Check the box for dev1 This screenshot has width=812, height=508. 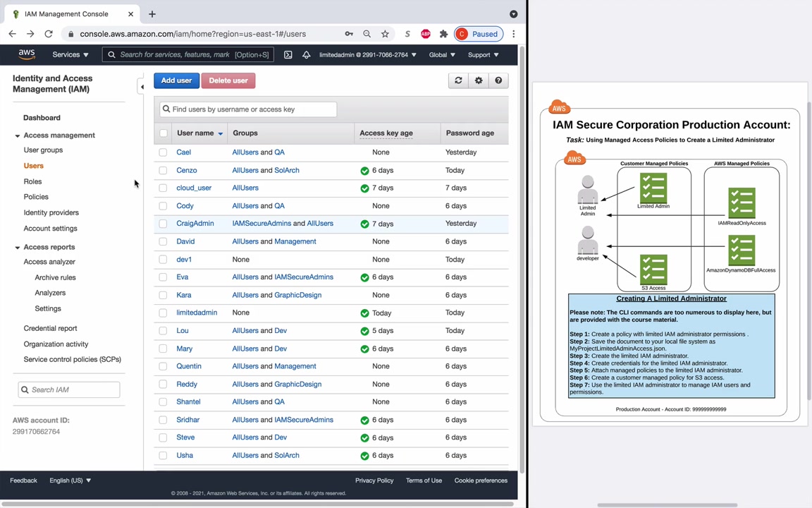click(163, 259)
